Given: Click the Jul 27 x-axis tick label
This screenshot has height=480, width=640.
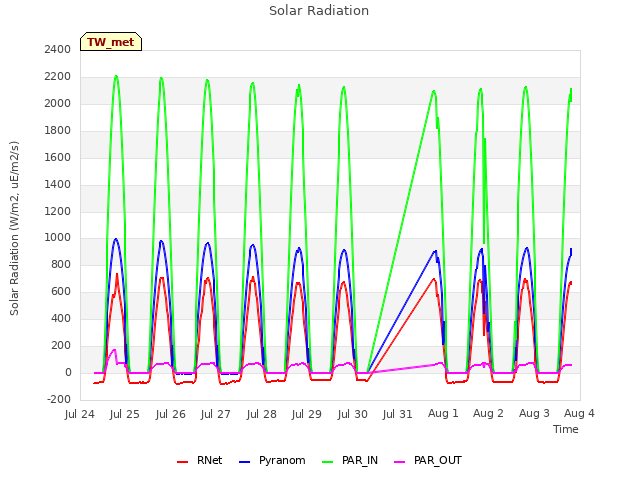Looking at the screenshot, I should 216,414.
